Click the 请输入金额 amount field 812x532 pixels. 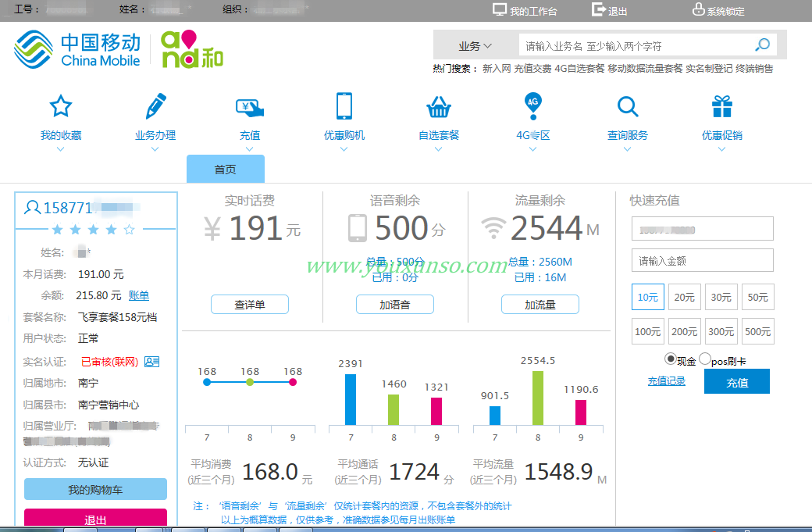click(x=703, y=261)
